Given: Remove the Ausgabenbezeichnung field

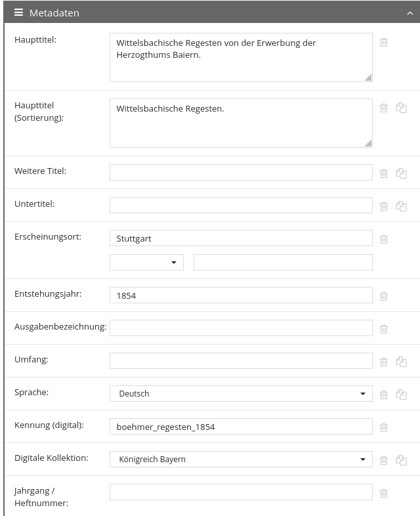Looking at the screenshot, I should 383,329.
